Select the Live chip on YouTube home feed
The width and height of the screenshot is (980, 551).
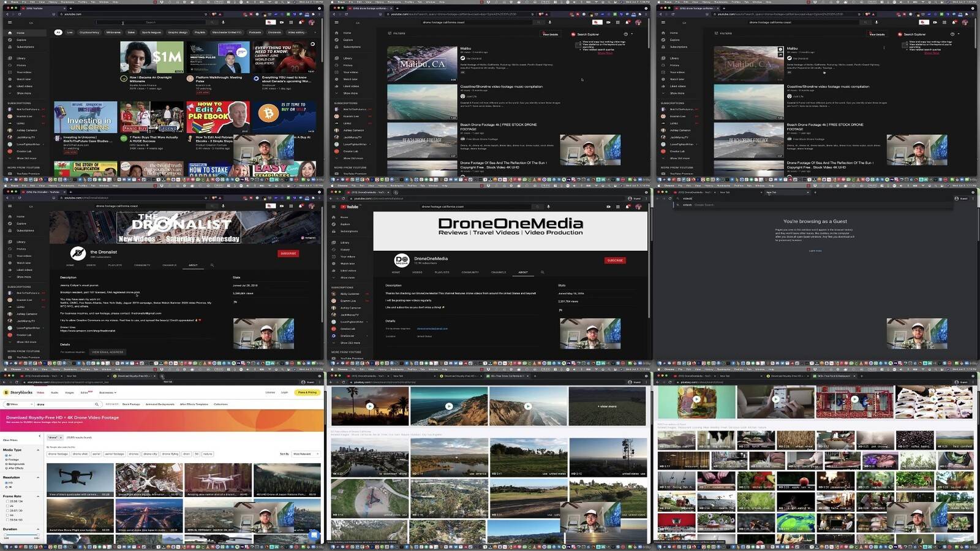point(70,32)
